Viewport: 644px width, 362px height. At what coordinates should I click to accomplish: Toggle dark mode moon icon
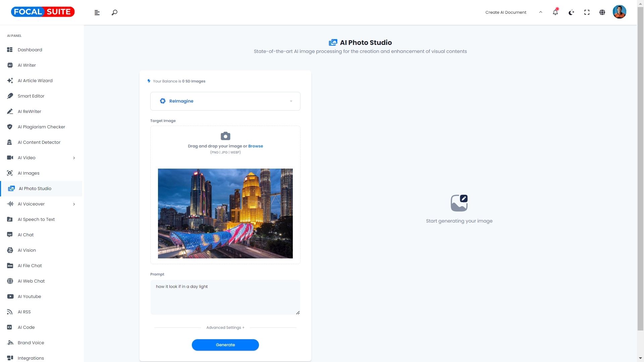571,12
